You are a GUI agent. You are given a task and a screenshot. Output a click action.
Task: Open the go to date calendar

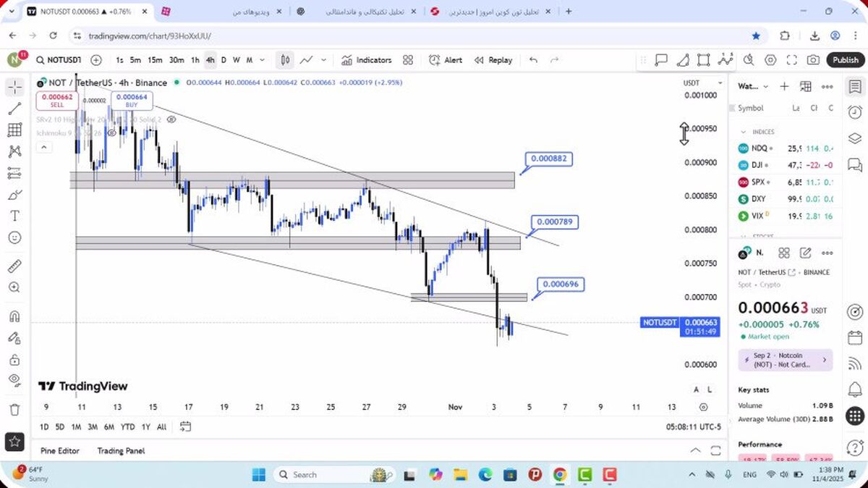(186, 426)
